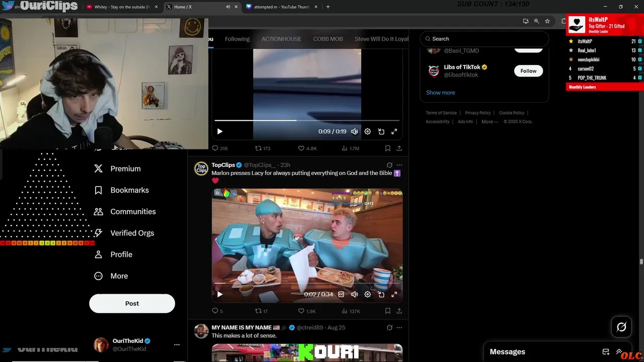The height and width of the screenshot is (362, 644).
Task: Reply to TopClips post with 5 replies
Action: tap(217, 311)
